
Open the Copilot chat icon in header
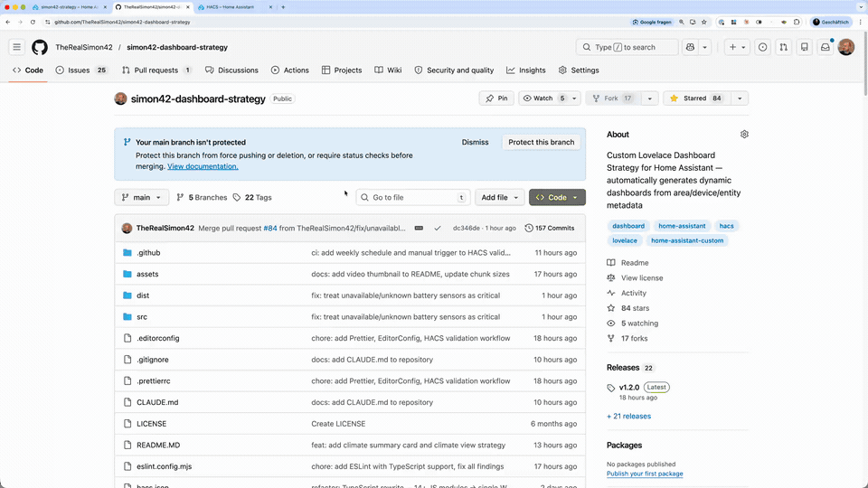690,47
